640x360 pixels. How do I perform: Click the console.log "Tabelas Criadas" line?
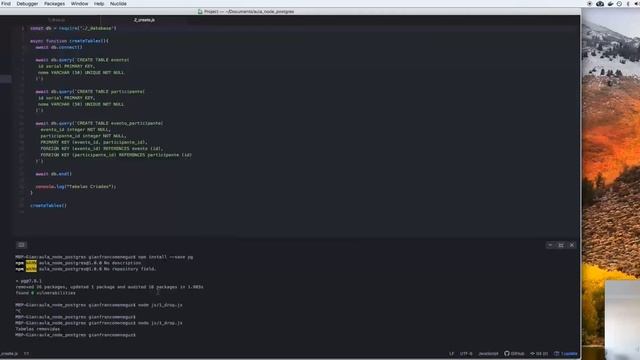[x=76, y=187]
